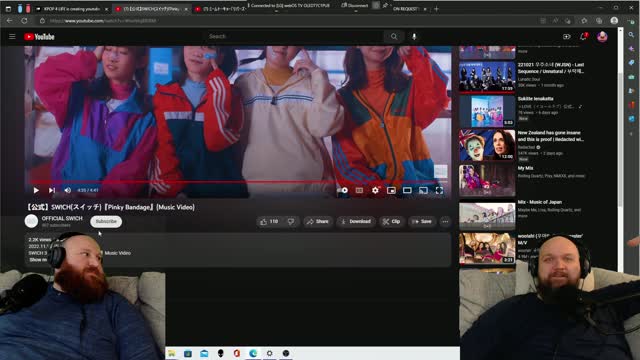
Task: Click the Share button
Action: pos(318,222)
